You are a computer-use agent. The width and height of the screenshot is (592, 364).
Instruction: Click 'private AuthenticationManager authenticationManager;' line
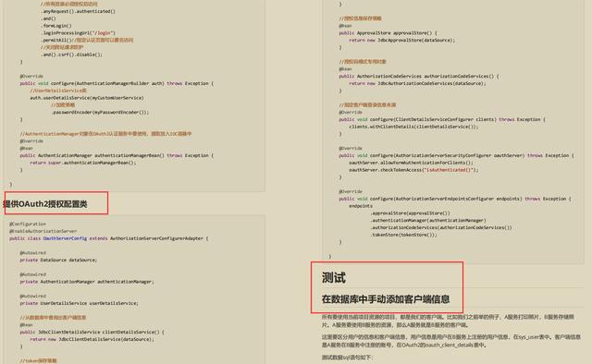tap(87, 282)
